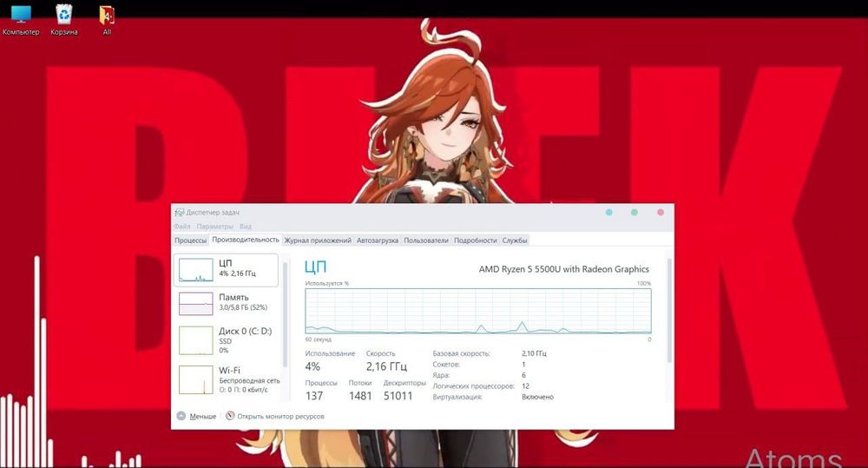This screenshot has height=468, width=868.
Task: Switch to Журнал приложений tab
Action: 318,241
